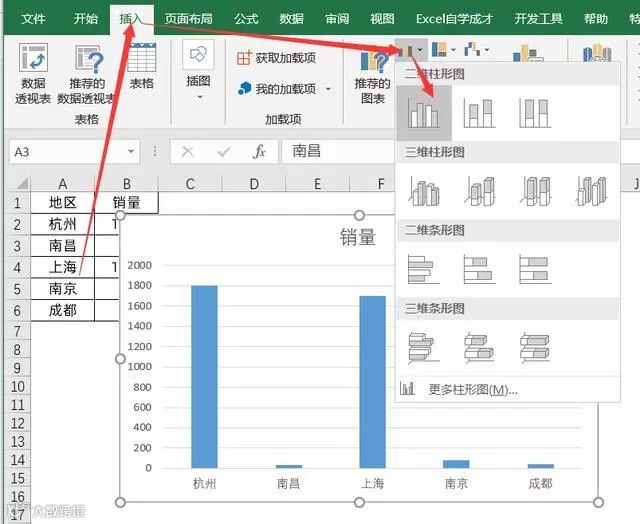
Task: Switch to the Home (开始) tab
Action: click(x=86, y=18)
